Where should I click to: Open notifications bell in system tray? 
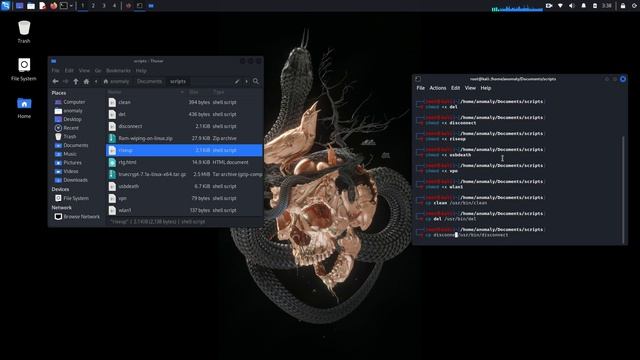pyautogui.click(x=583, y=6)
